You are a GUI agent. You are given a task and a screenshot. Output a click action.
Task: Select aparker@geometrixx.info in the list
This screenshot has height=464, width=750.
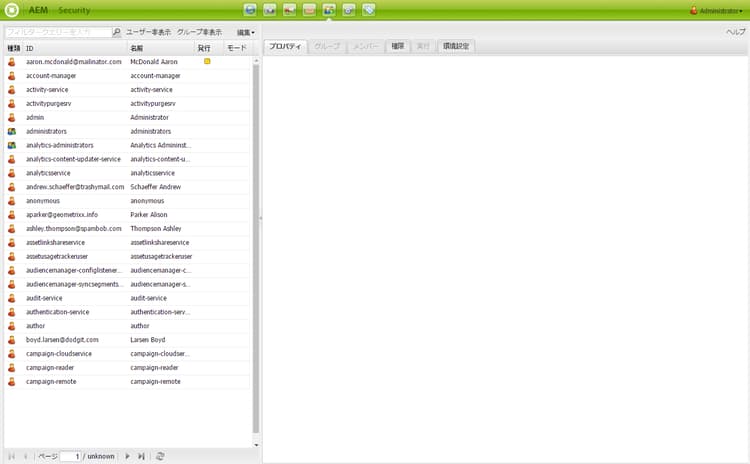click(x=62, y=215)
